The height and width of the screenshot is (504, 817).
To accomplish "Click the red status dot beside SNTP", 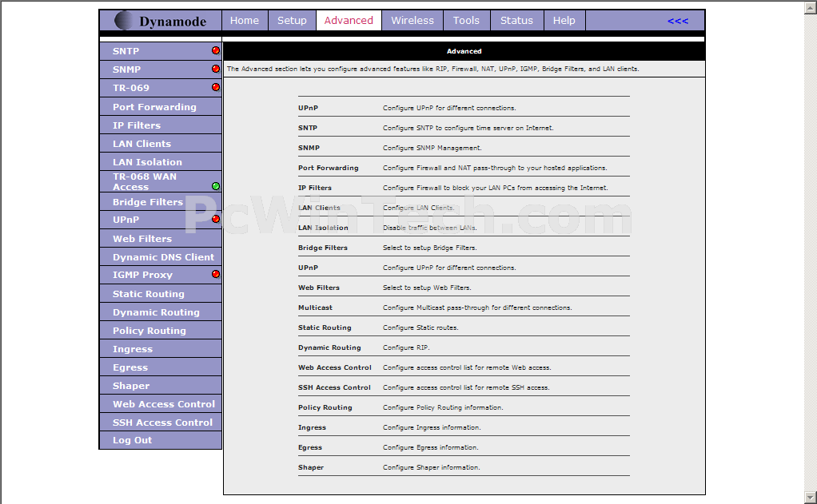I will (216, 50).
